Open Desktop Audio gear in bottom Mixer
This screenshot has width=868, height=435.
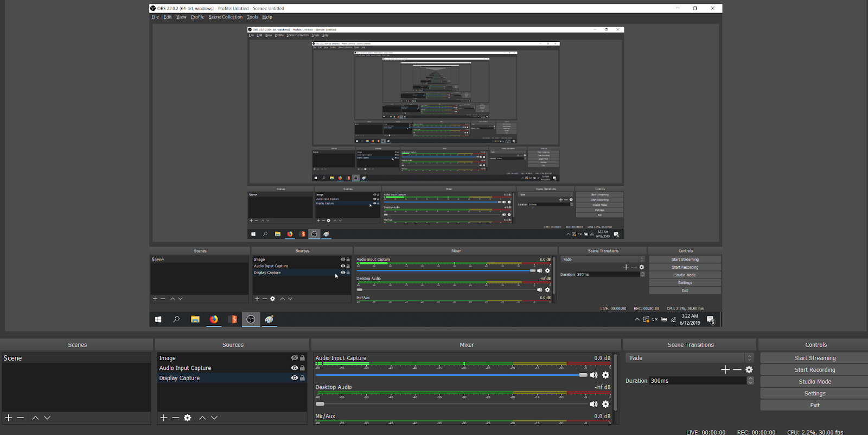click(606, 404)
